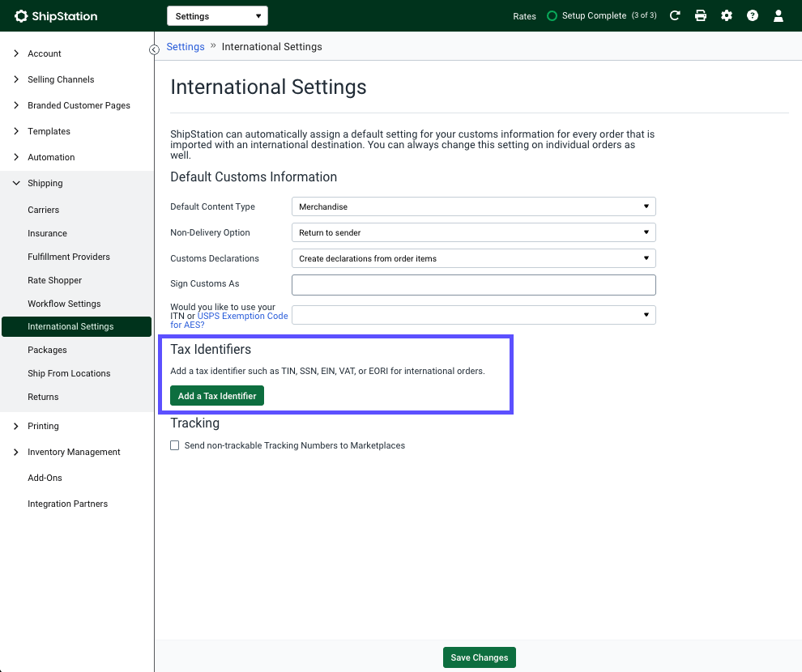Click the Sign Customs As field
802x672 pixels.
point(474,285)
